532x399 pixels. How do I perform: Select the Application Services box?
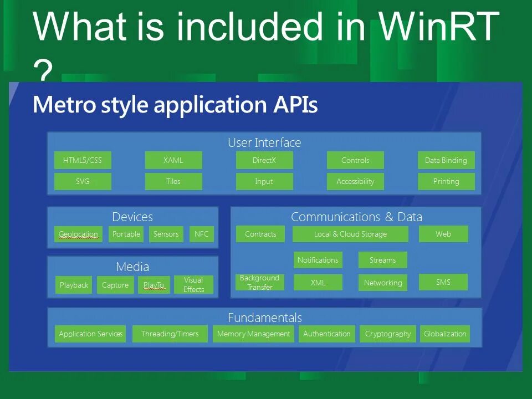pyautogui.click(x=90, y=334)
